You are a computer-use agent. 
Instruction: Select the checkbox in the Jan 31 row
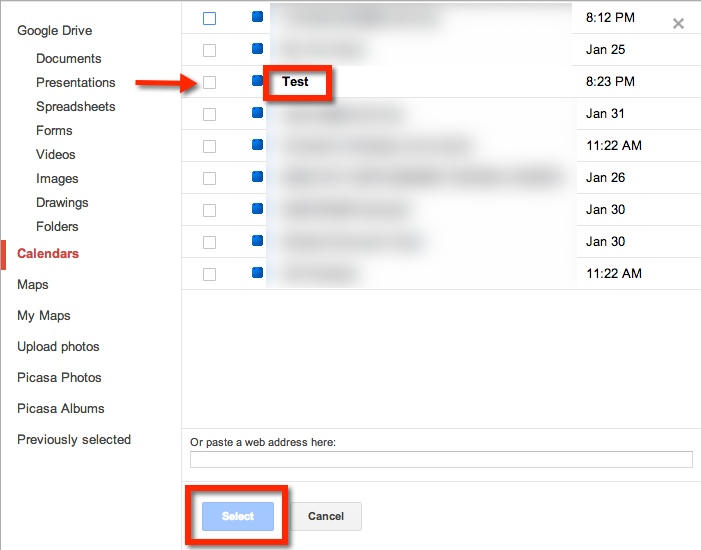click(209, 114)
